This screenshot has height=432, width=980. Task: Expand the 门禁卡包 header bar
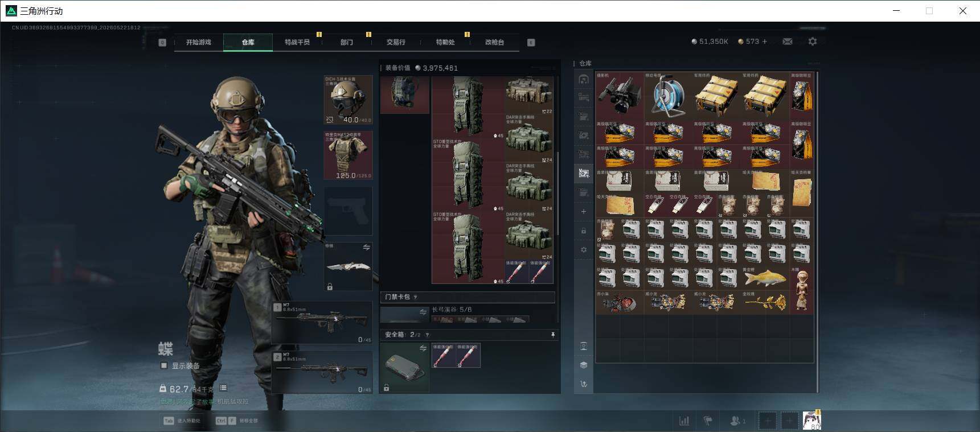coord(468,297)
